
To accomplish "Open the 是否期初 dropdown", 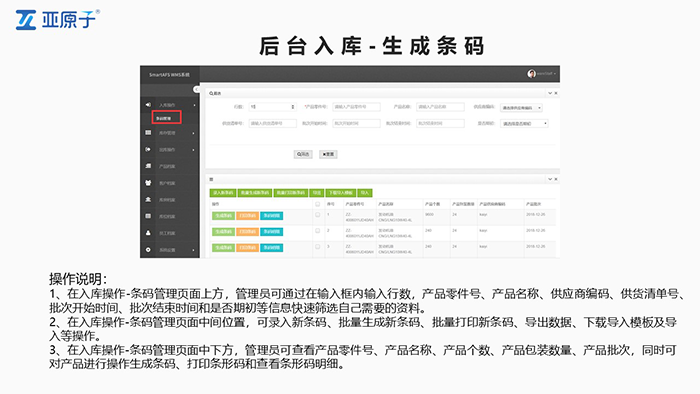I will pos(524,124).
